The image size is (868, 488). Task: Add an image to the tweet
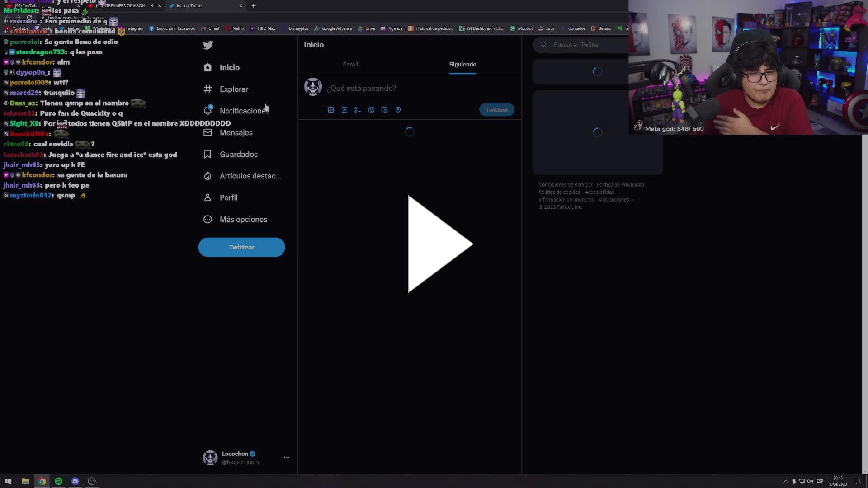pos(331,110)
